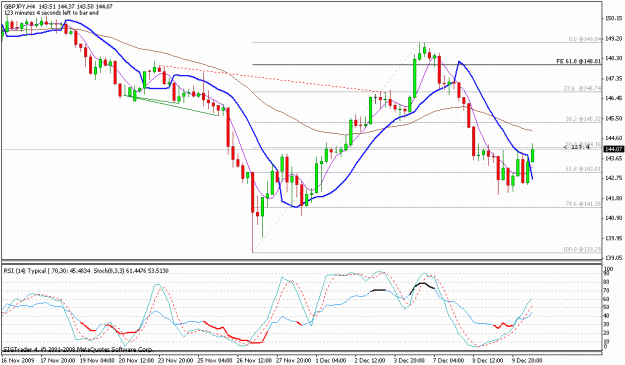
Task: Click the Fibonacci 38.2 @145.32 level label
Action: [584, 119]
